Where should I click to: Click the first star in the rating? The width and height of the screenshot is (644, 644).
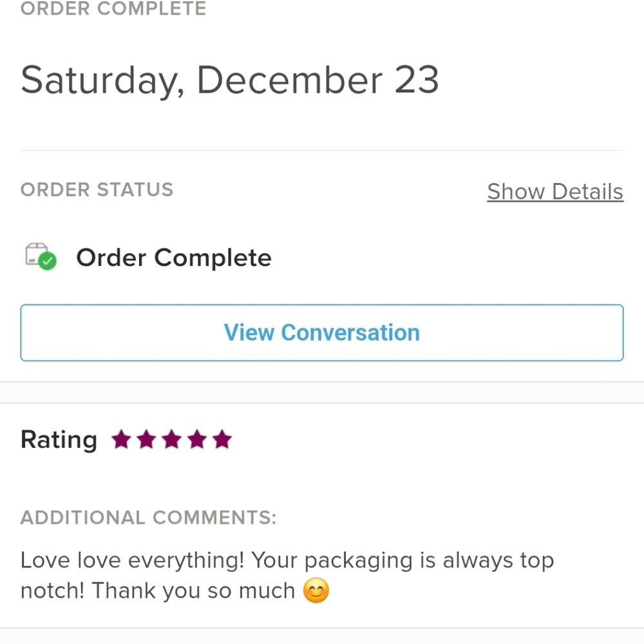pyautogui.click(x=121, y=439)
